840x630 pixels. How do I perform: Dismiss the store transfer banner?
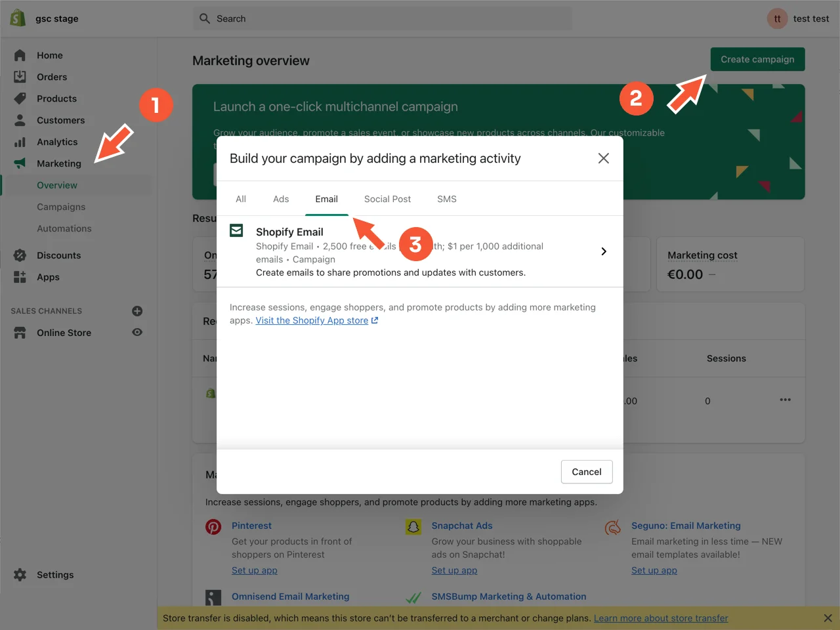[828, 618]
